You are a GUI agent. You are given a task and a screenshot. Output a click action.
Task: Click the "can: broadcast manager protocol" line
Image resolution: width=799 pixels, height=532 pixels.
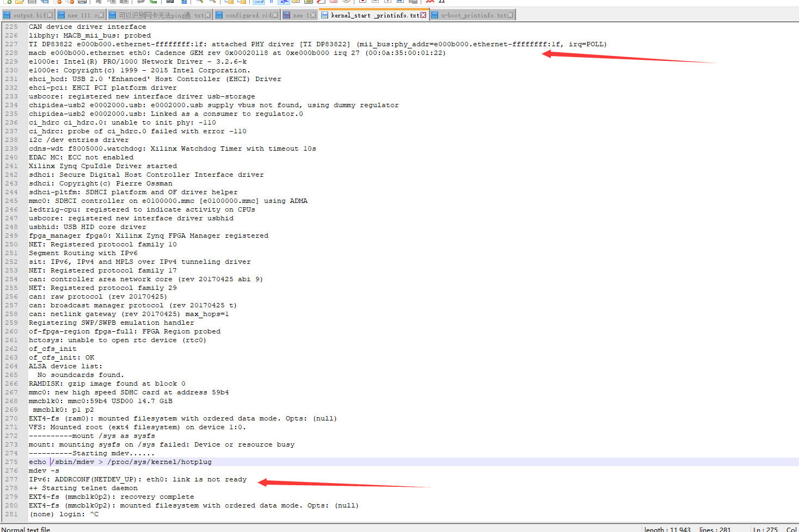click(x=133, y=305)
